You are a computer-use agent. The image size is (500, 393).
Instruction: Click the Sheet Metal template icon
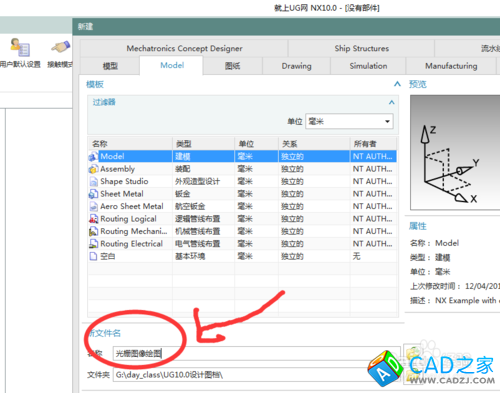click(93, 194)
